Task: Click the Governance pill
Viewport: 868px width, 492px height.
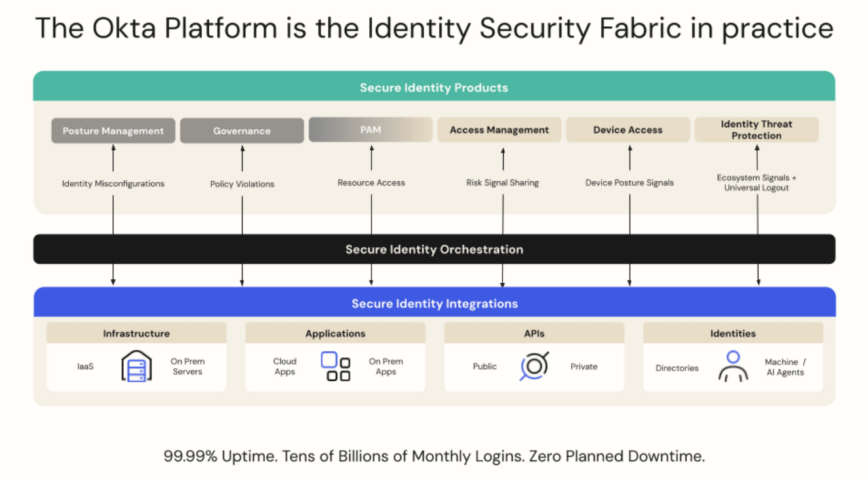Action: tap(241, 130)
